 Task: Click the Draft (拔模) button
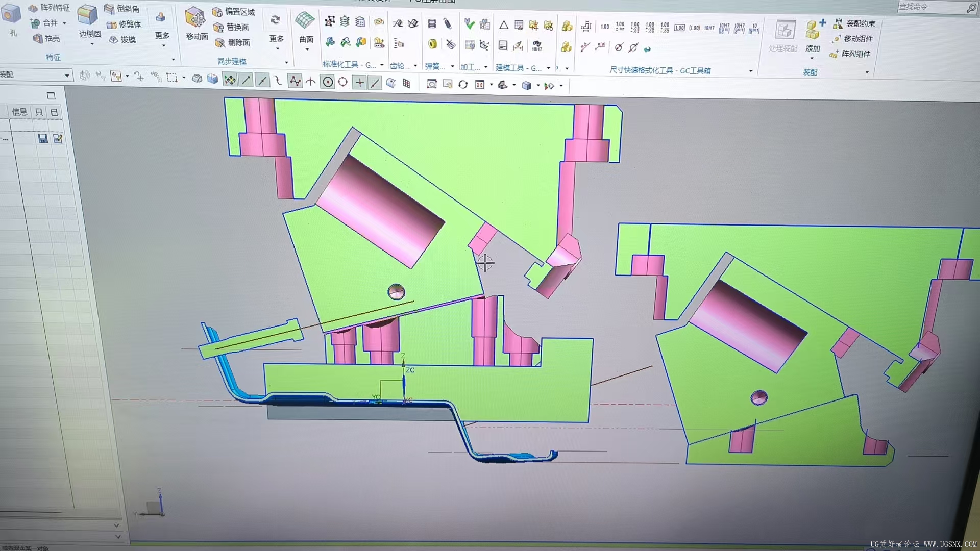click(x=122, y=40)
